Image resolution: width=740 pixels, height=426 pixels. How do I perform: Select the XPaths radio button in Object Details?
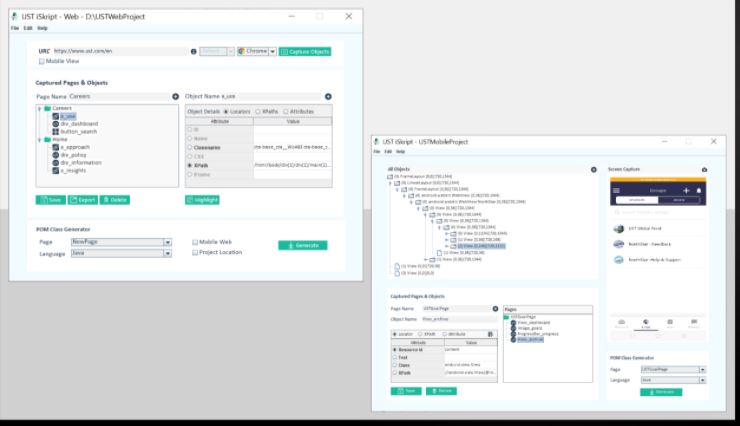[x=258, y=112]
